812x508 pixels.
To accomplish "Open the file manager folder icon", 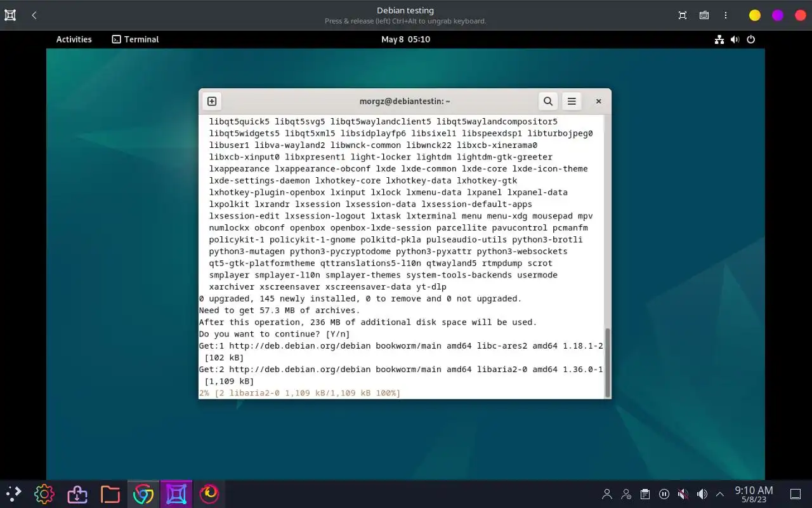I will (110, 494).
